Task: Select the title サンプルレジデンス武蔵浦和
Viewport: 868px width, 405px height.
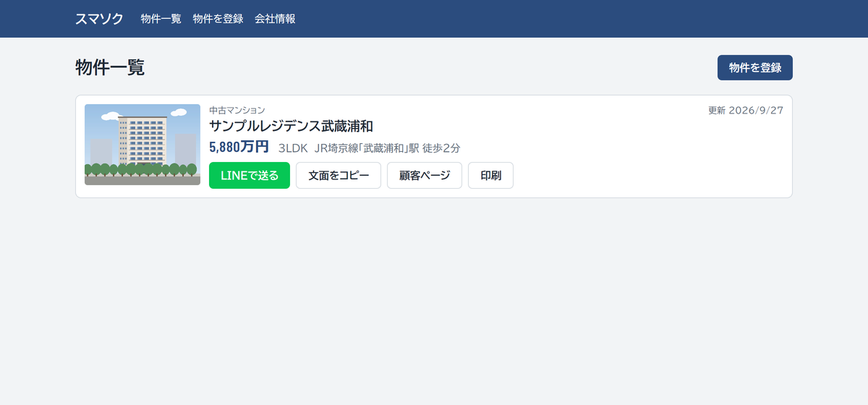Action: click(x=291, y=127)
